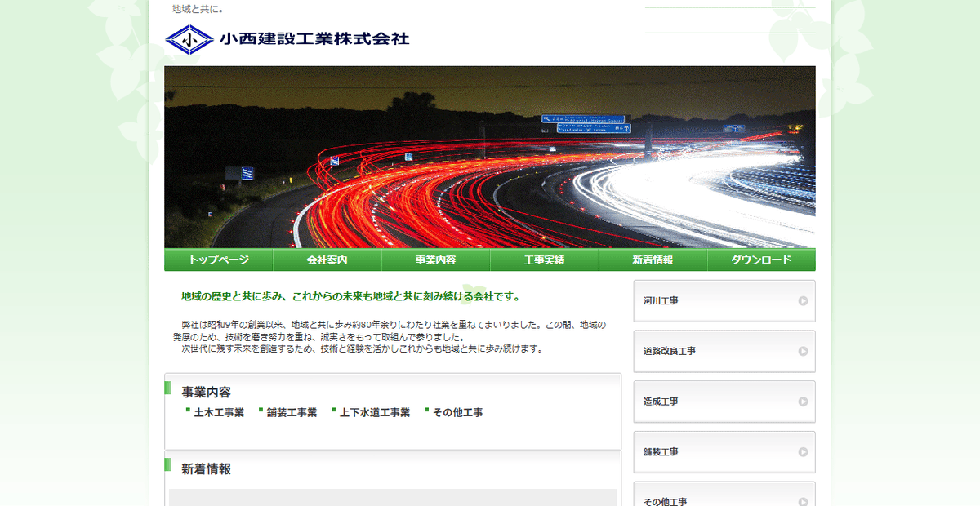Click the gray 新着情報 news list area

392,496
